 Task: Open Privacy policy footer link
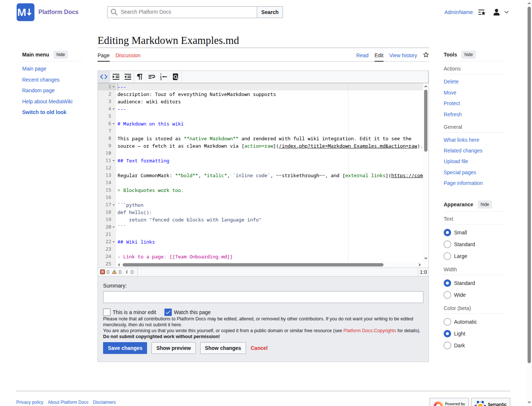click(x=30, y=402)
